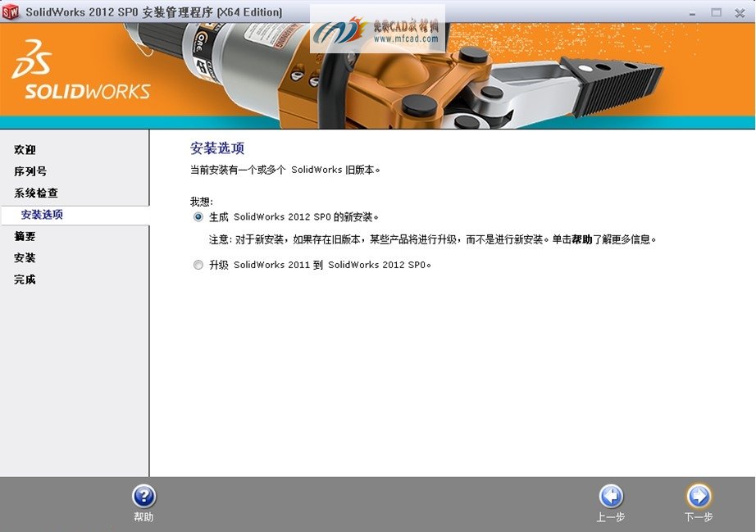Click the Help icon at bottom left
756x532 pixels.
coord(144,496)
